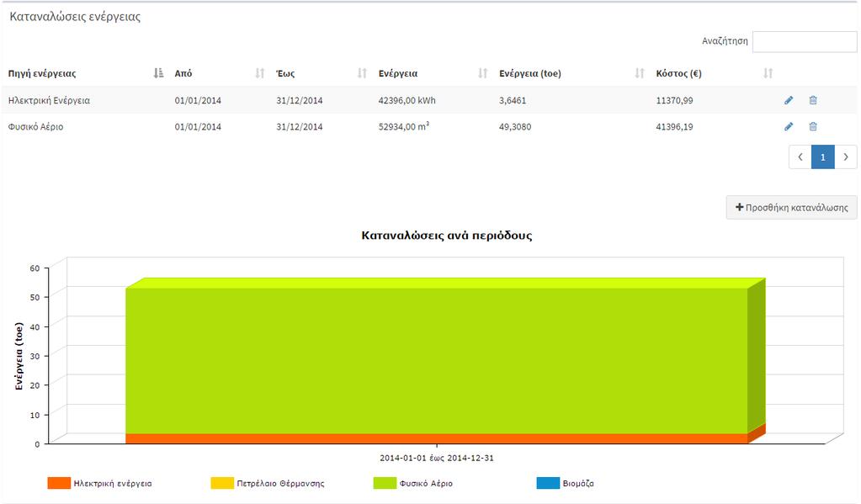Click the chart title Καταναλώσεις ανά περιόδους
This screenshot has height=504, width=861.
point(446,236)
